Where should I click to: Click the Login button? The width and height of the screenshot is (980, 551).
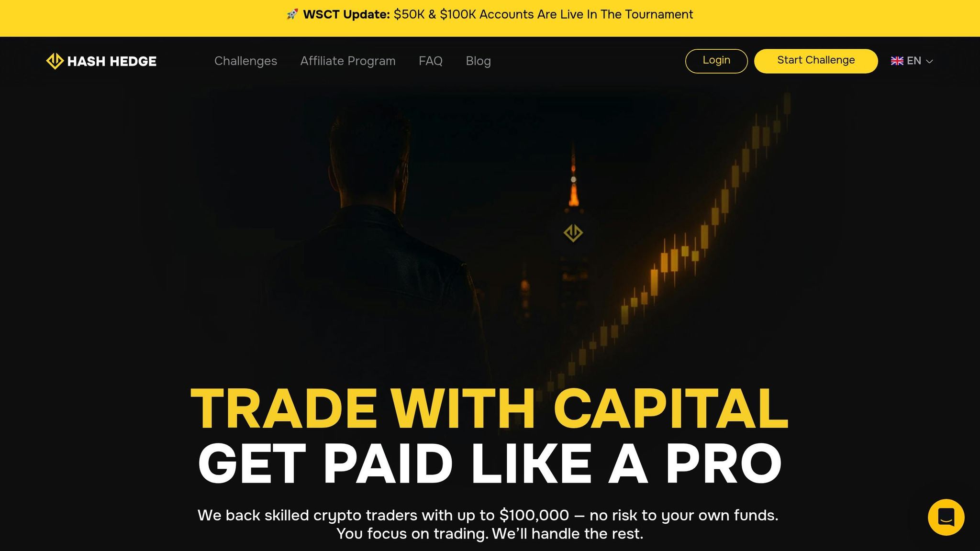716,61
